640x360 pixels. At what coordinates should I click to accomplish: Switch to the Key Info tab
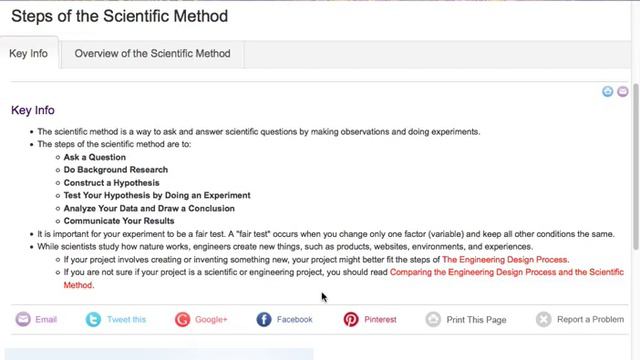[29, 53]
